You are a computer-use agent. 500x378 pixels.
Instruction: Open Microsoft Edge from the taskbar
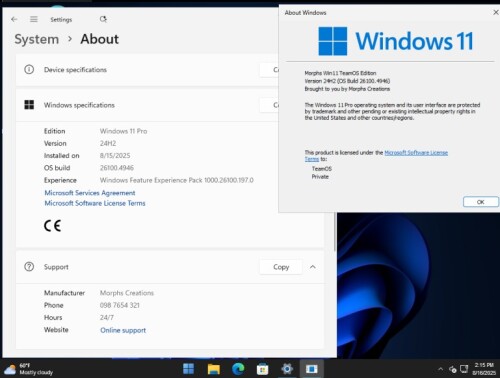point(238,369)
